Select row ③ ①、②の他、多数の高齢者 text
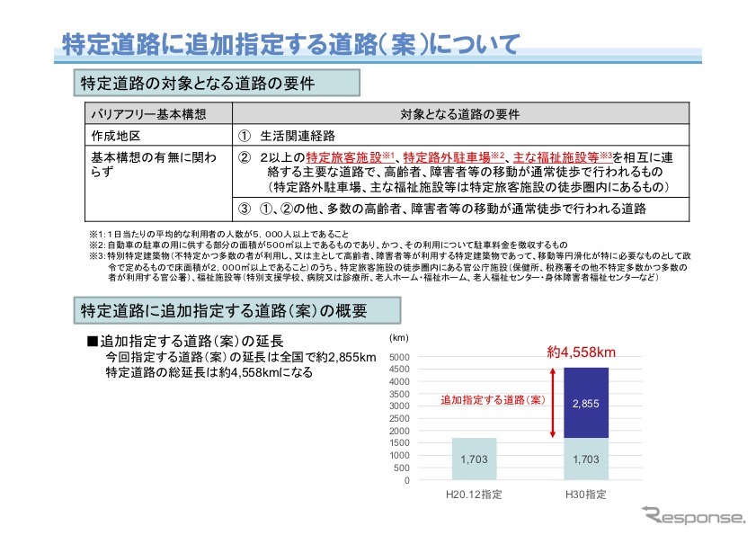 tap(442, 209)
